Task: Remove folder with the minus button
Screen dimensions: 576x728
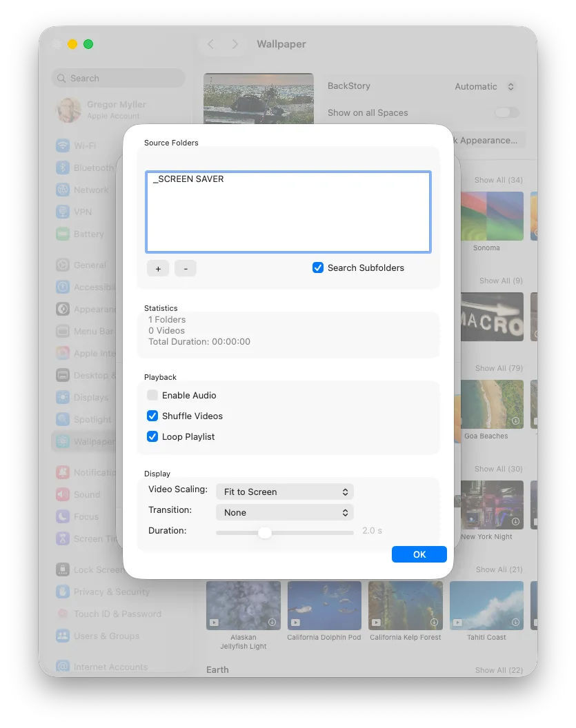Action: (186, 268)
